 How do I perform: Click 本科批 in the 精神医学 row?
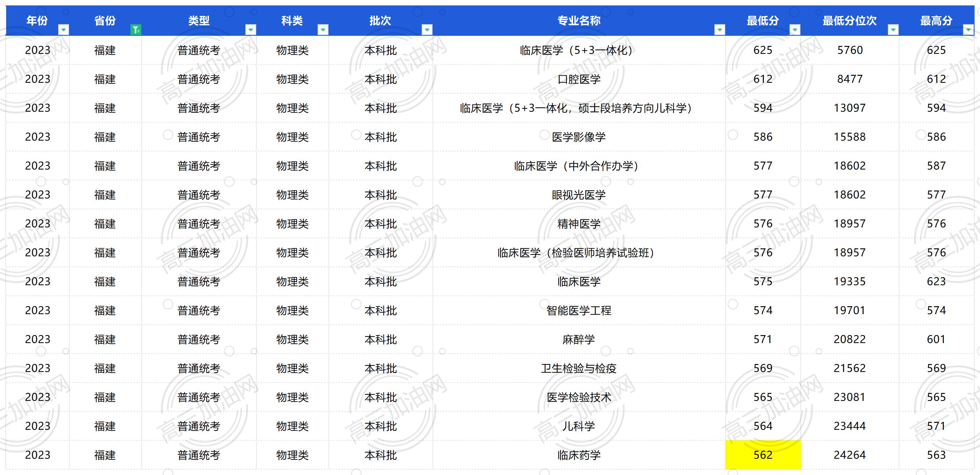coord(381,224)
